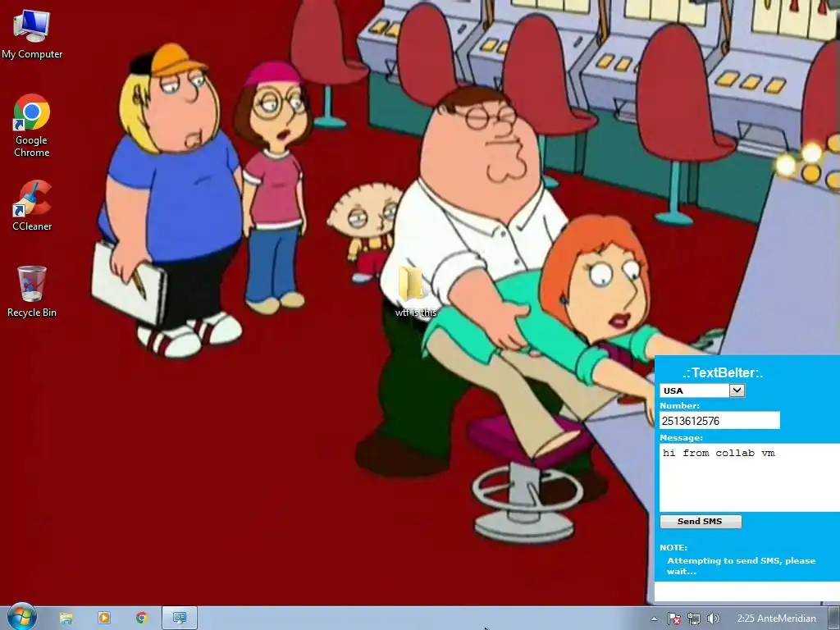Click Chrome icon in taskbar
This screenshot has height=630, width=840.
coord(141,618)
